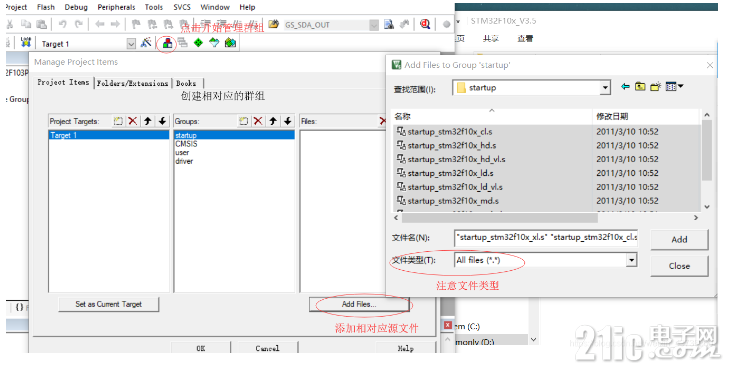The width and height of the screenshot is (729, 368).
Task: Create new folder icon in Add Files dialog
Action: point(656,86)
